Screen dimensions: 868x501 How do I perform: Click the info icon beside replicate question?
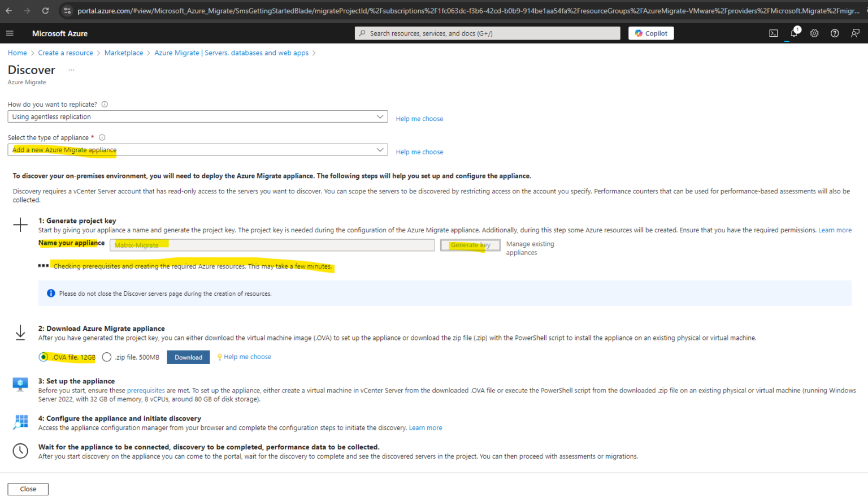pyautogui.click(x=105, y=104)
